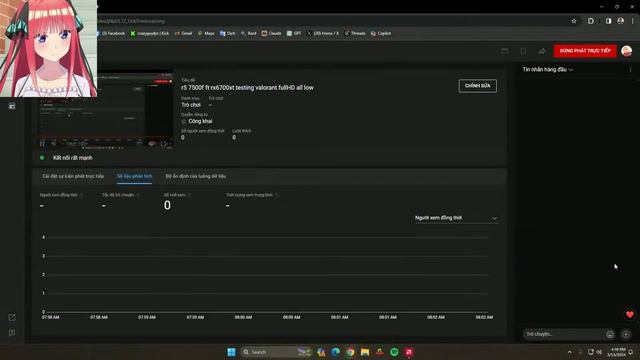Click the Trò chơi category value
The width and height of the screenshot is (640, 360).
(191, 105)
